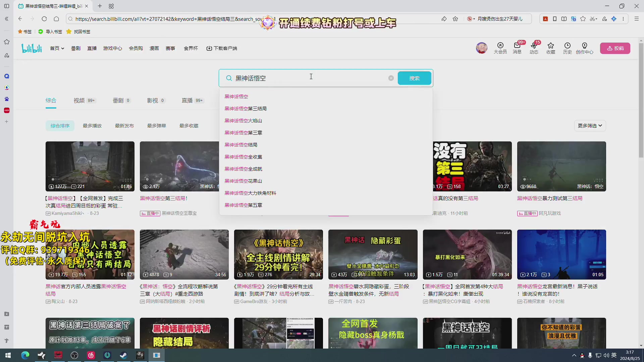Click the pink 投稿 upload button
This screenshot has height=362, width=644.
[615, 48]
